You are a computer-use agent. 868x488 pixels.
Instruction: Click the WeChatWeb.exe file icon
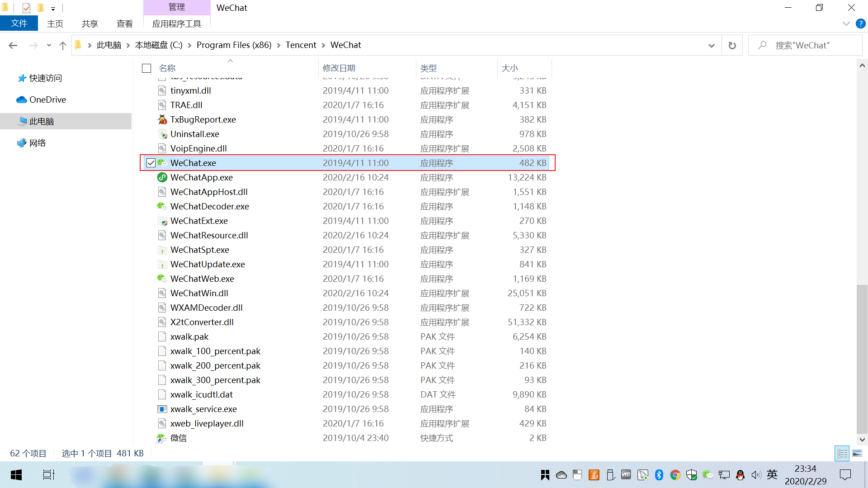(162, 279)
